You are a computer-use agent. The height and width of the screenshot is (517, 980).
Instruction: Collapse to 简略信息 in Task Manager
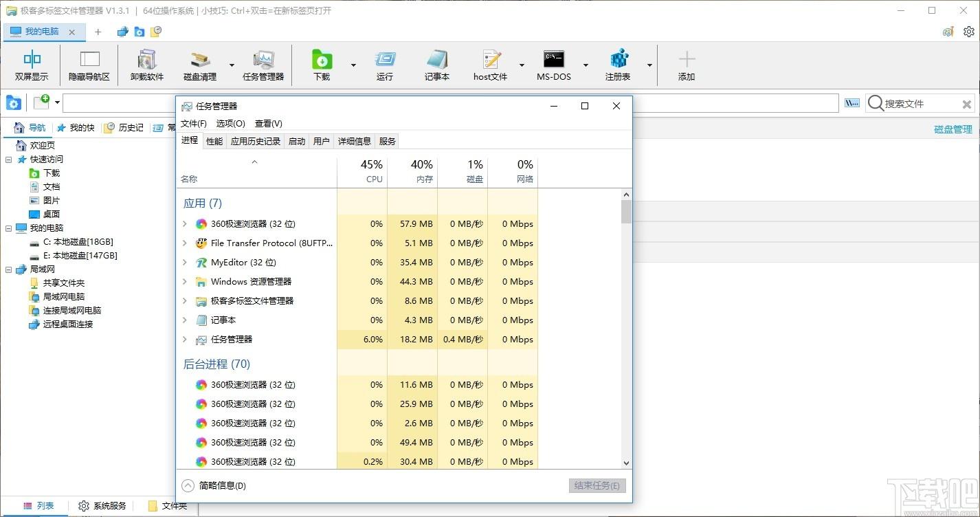coord(214,485)
